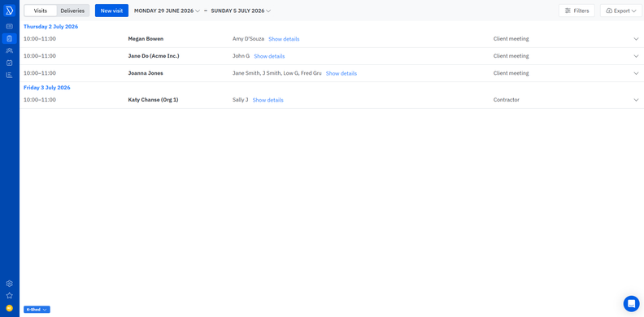Expand the Joanna Jones row chevron
Viewport: 644px width, 317px height.
[636, 73]
